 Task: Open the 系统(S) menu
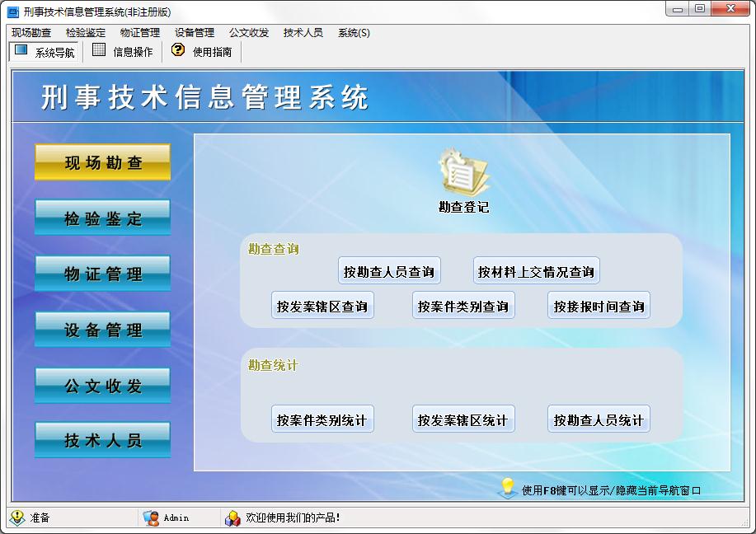coord(354,33)
